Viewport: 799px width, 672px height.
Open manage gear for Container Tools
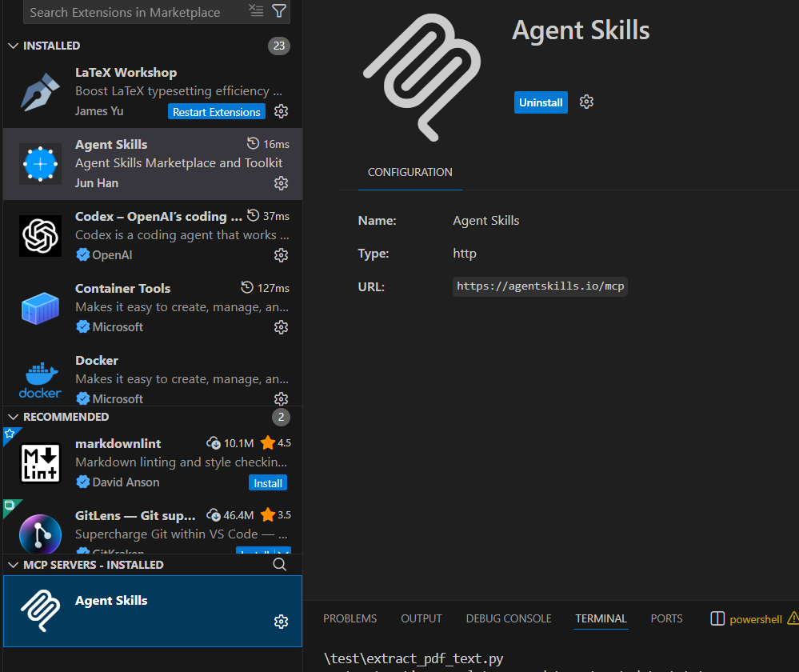pos(281,327)
